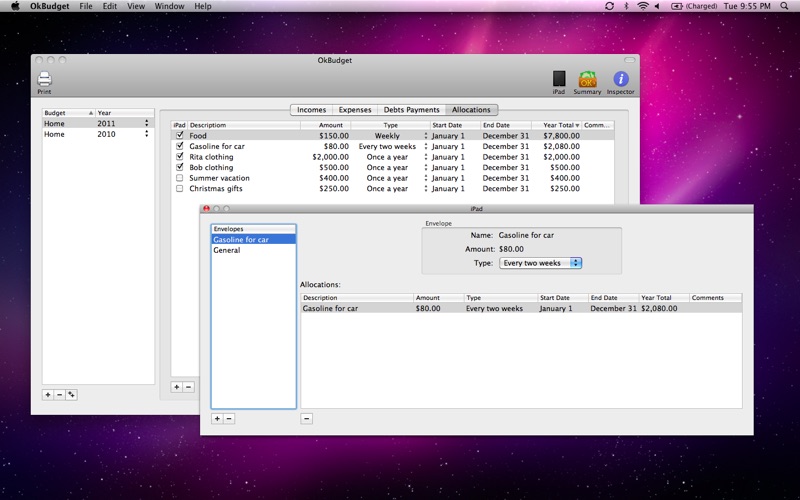Switch to the Incomes tab

click(311, 110)
